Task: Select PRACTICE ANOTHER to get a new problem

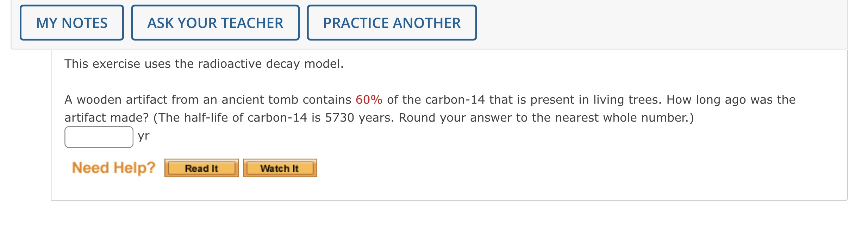Action: click(392, 23)
